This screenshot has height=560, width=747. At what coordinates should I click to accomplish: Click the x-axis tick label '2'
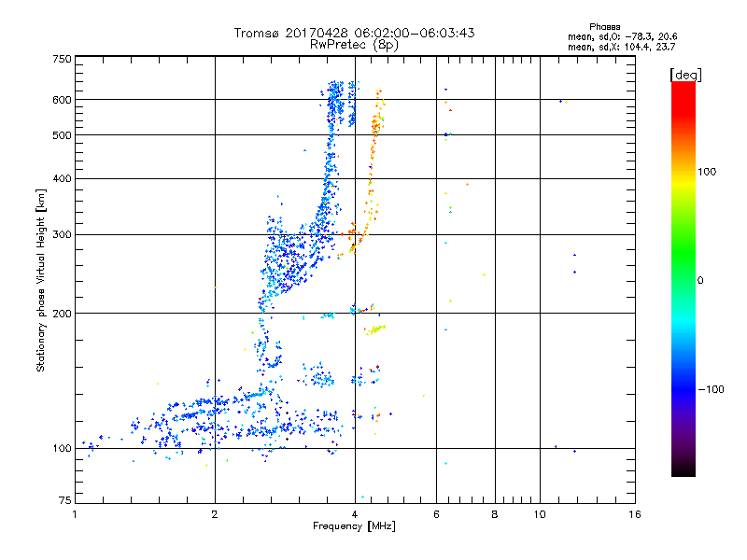click(x=215, y=514)
